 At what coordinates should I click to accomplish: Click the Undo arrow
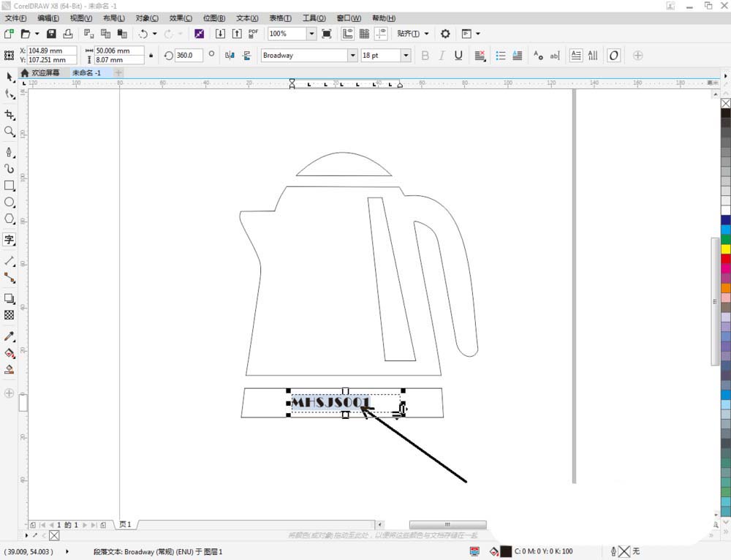click(x=143, y=34)
